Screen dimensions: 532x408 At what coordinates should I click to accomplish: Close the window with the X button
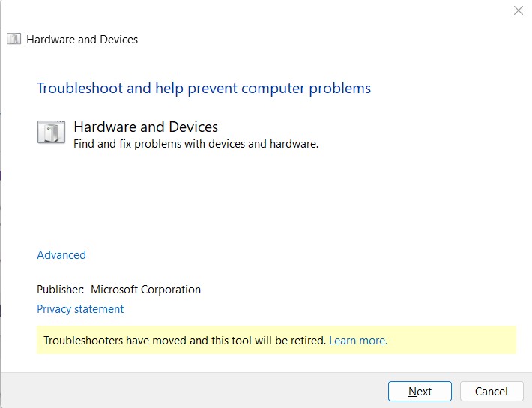pos(518,11)
